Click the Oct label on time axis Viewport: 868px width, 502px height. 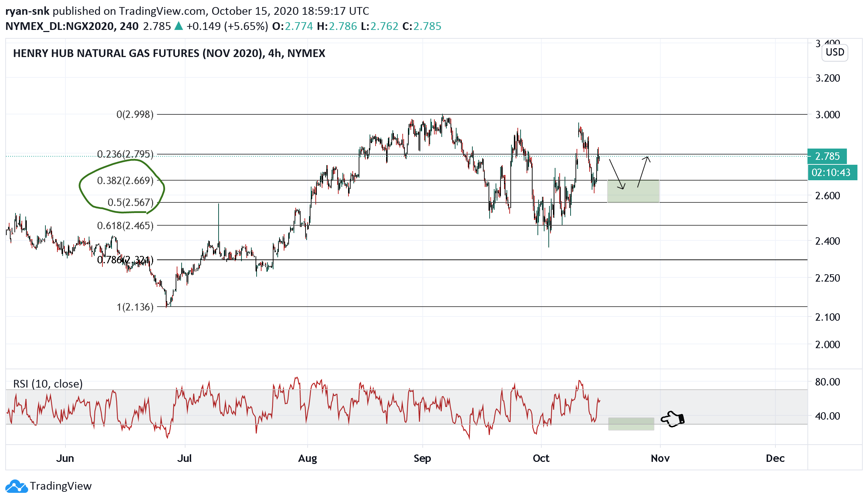541,458
